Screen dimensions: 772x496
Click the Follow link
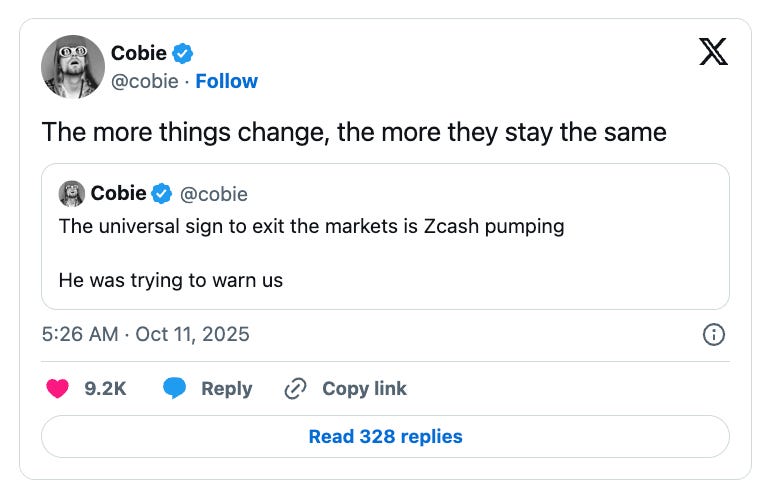226,81
